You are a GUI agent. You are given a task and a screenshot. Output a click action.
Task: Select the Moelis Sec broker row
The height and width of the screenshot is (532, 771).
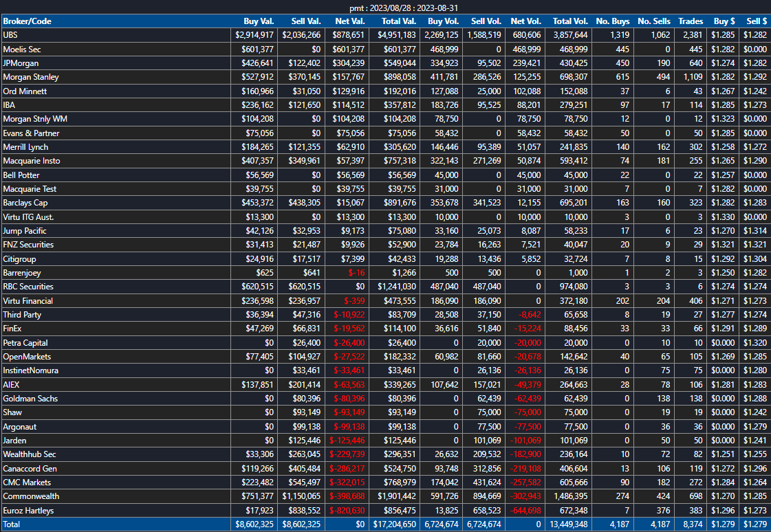tap(385, 49)
